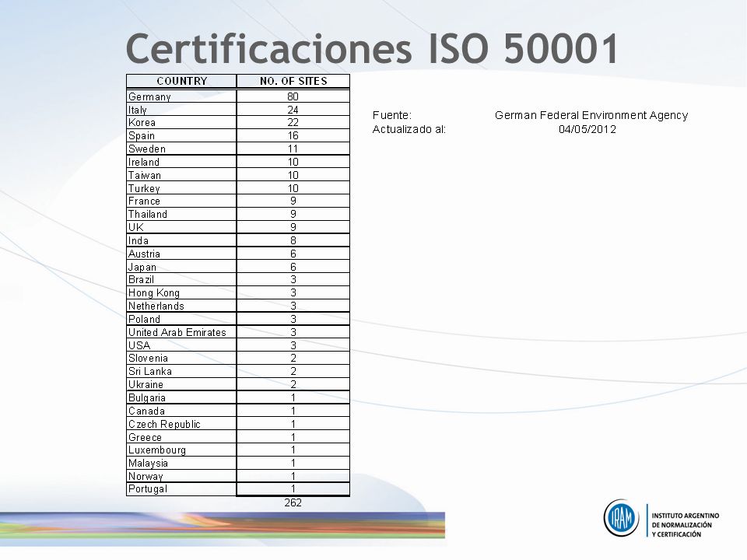Image resolution: width=747 pixels, height=560 pixels.
Task: Select the Austria country cell
Action: pos(181,254)
